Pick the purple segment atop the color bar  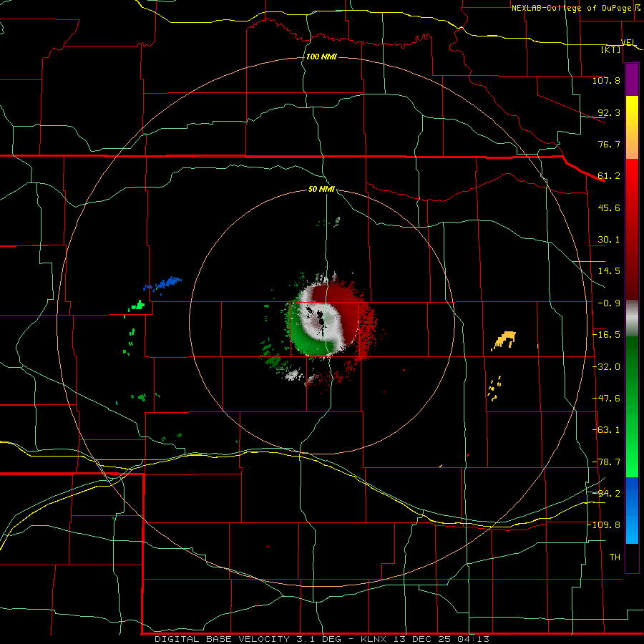(632, 79)
